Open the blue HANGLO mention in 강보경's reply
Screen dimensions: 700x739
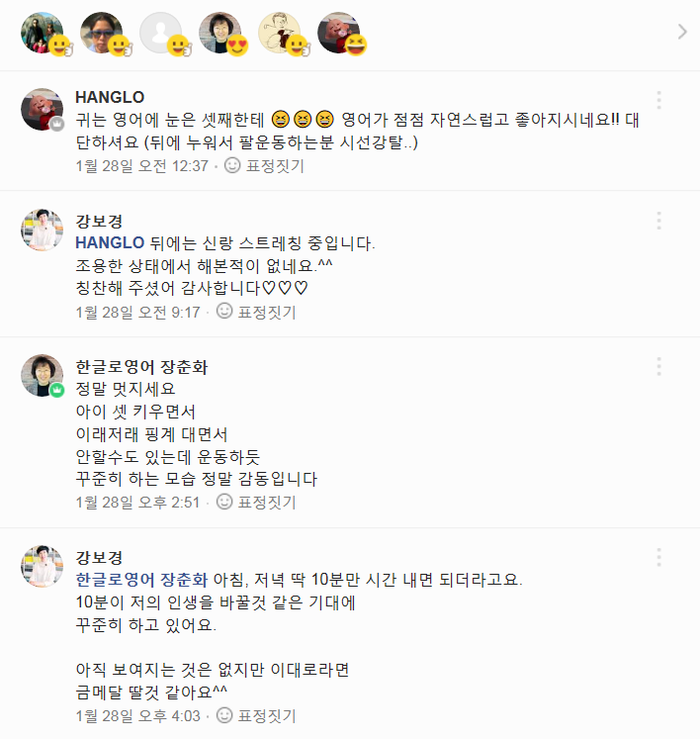(x=110, y=242)
